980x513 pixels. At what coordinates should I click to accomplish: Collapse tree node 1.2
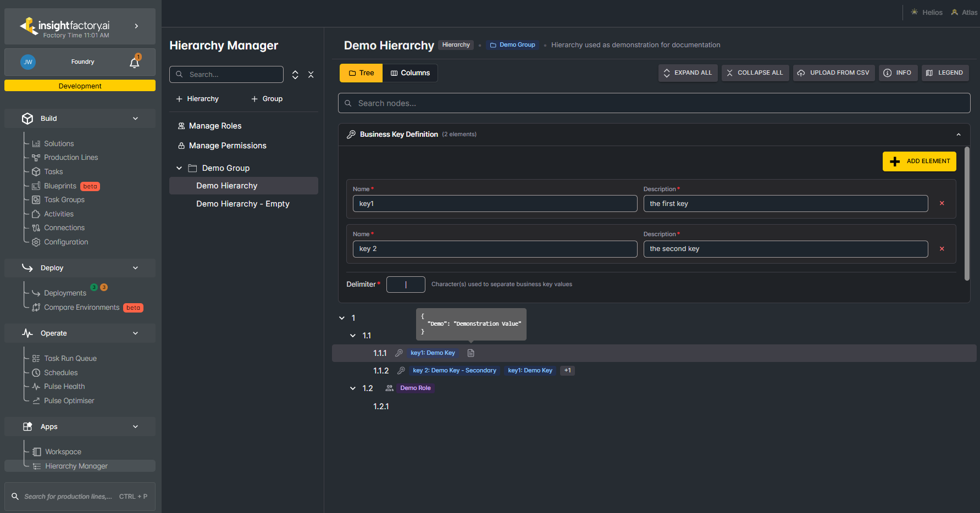click(353, 388)
